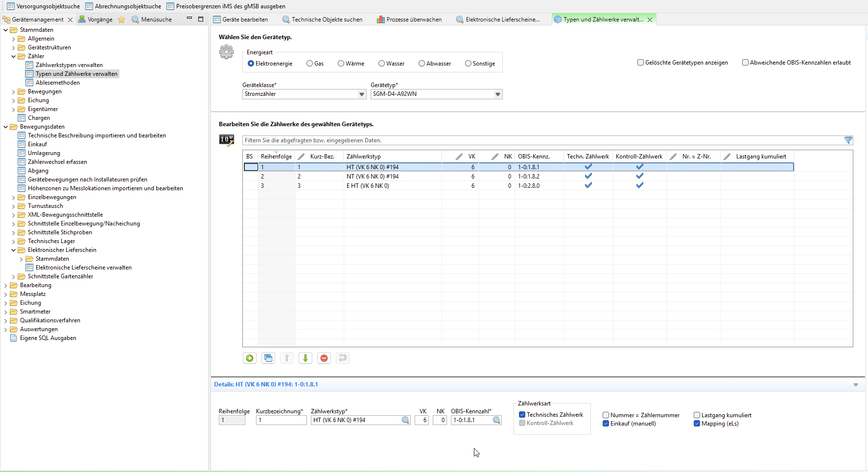Click the green add Zählwerk button
Screen dimensions: 868x472
[250, 358]
